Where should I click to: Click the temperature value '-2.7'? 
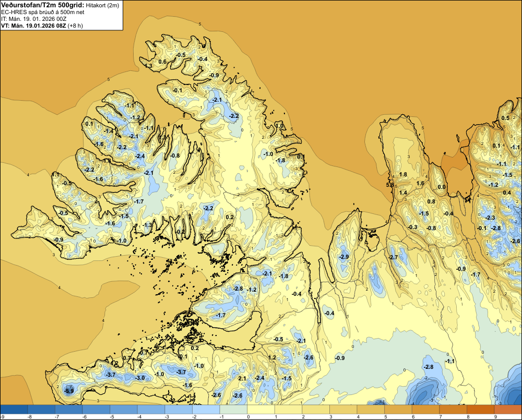393,257
